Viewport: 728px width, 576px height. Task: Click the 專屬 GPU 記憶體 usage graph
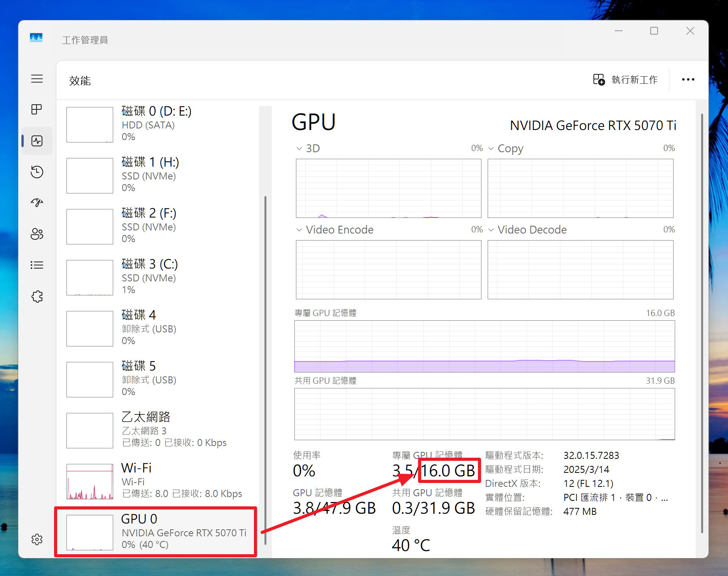(x=485, y=346)
